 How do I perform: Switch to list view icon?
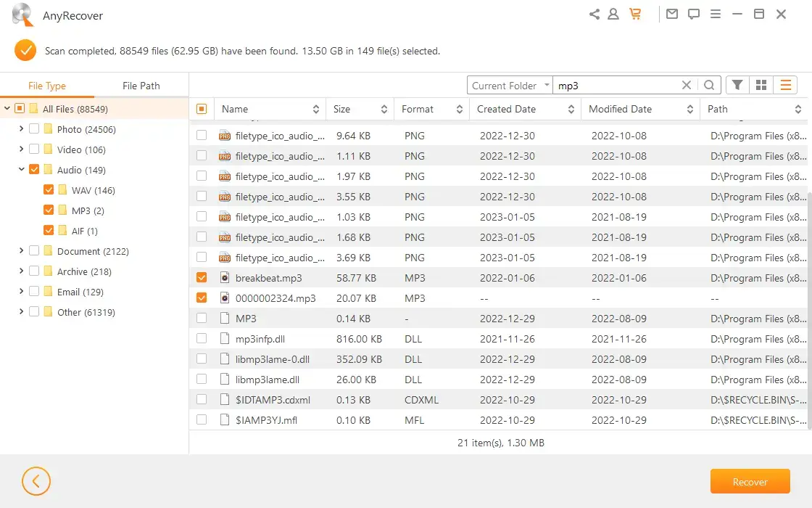785,85
